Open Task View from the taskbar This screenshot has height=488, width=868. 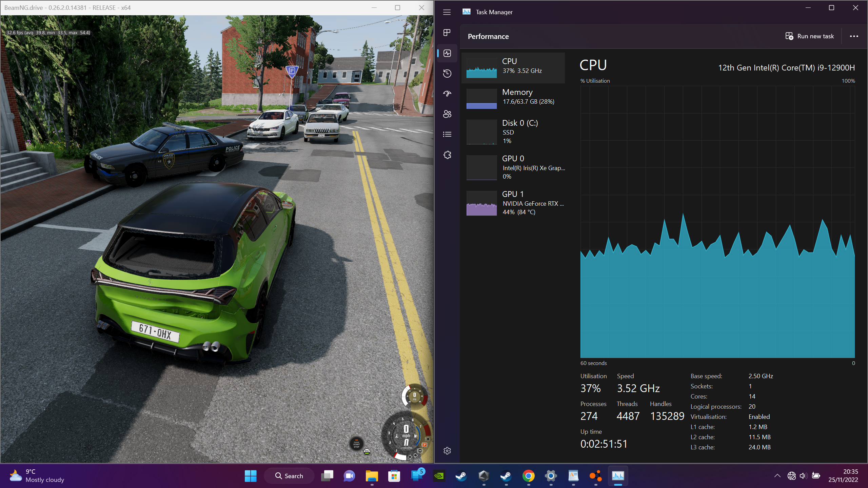point(327,476)
